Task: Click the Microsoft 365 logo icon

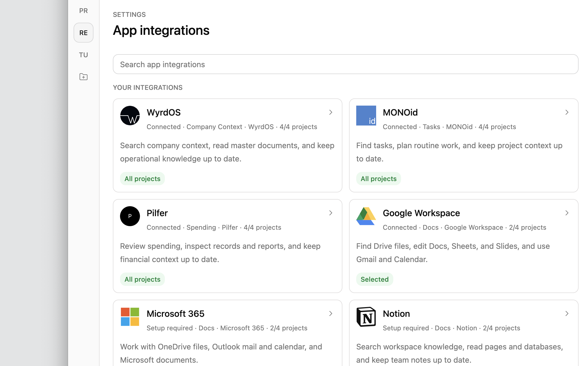Action: (130, 317)
